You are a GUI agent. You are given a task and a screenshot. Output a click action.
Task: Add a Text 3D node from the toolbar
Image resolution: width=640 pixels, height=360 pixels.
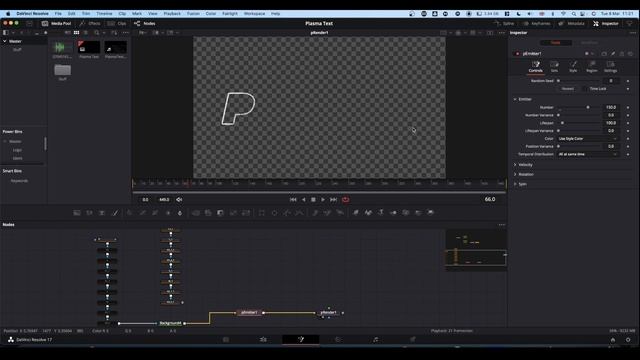point(380,213)
